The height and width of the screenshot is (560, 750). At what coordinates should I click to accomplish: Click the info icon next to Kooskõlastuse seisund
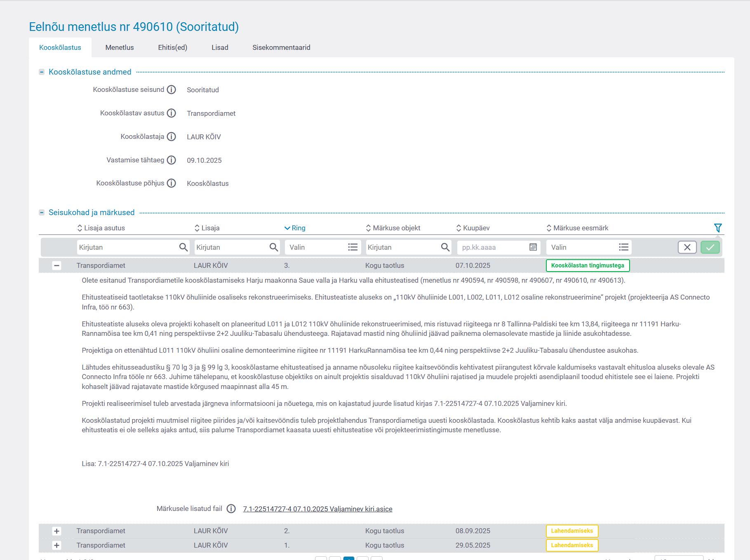[x=171, y=90]
